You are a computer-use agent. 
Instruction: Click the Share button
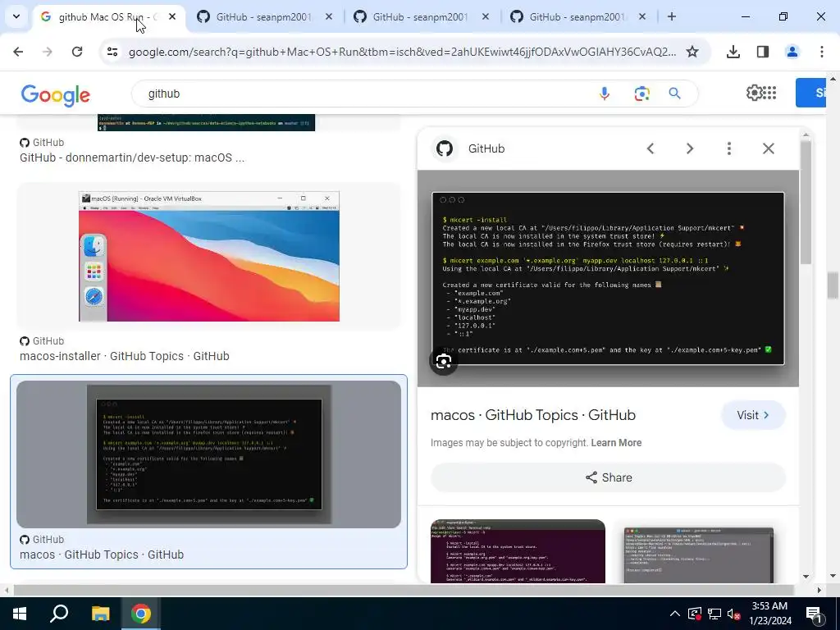coord(608,477)
